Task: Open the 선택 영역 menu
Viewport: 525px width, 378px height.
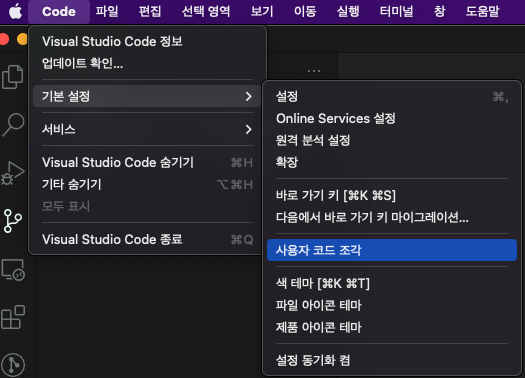Action: click(x=206, y=12)
